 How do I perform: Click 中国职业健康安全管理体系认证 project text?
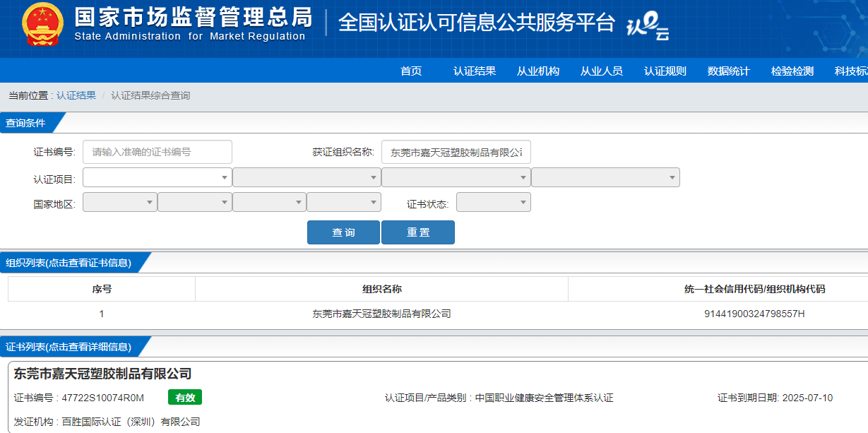pos(545,398)
